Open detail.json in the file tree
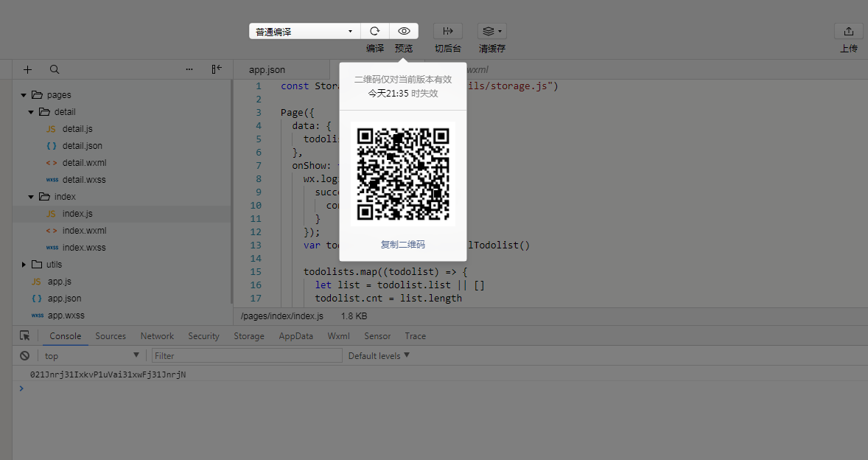 coord(83,145)
